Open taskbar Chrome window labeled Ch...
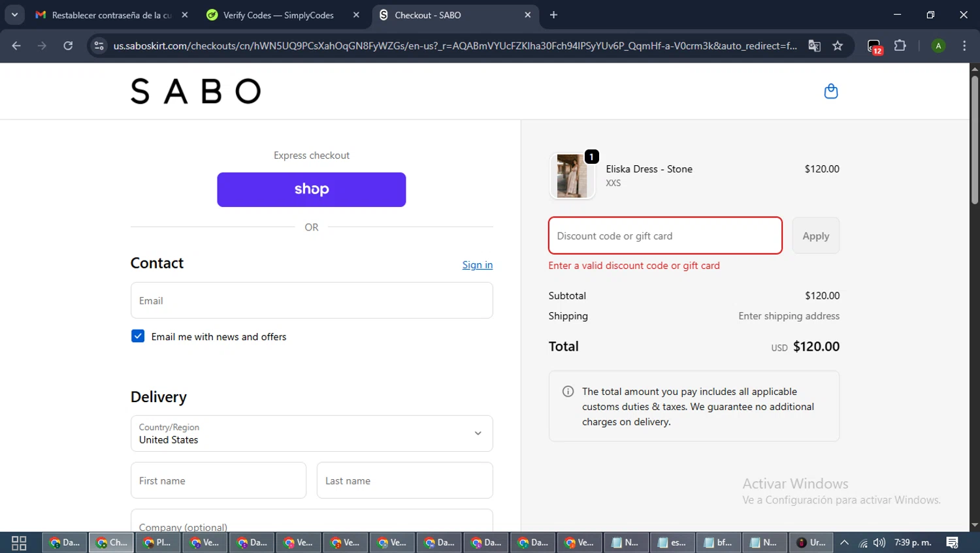 coord(112,543)
